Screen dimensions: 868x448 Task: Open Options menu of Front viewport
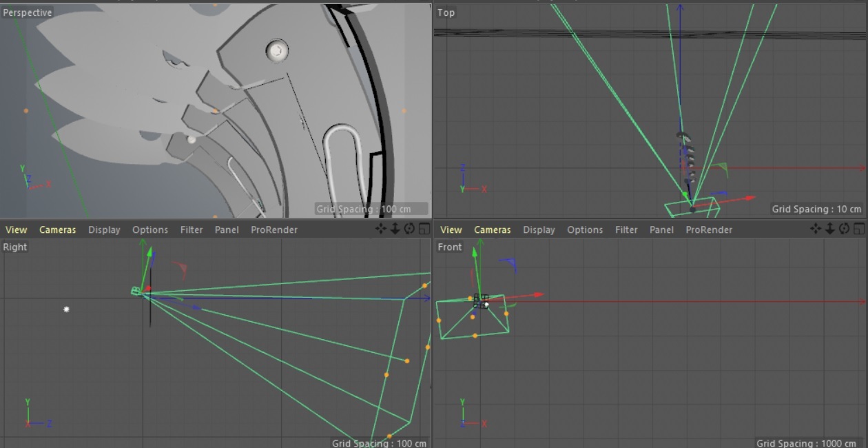pos(585,230)
